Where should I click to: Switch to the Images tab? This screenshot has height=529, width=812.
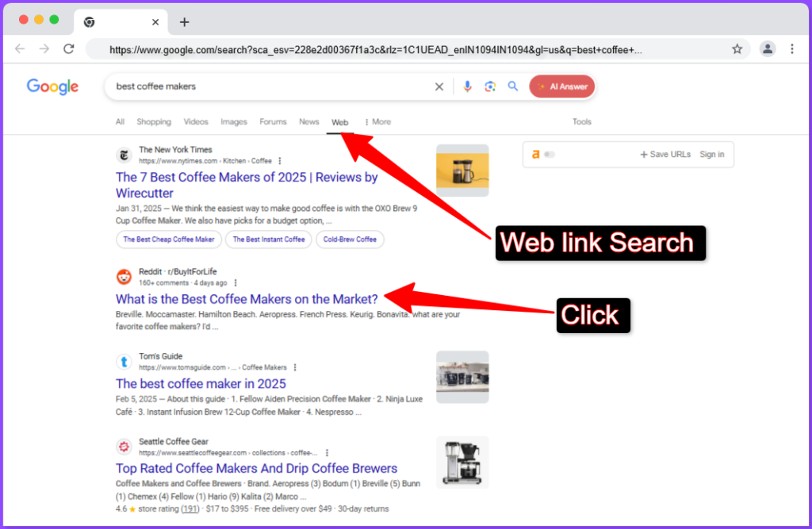point(234,122)
